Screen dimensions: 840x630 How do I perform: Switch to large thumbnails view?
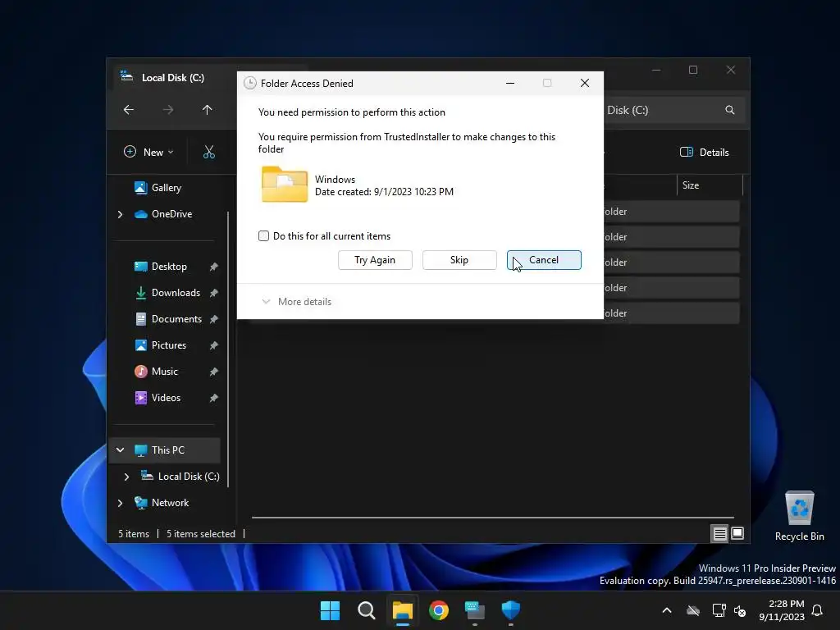737,533
